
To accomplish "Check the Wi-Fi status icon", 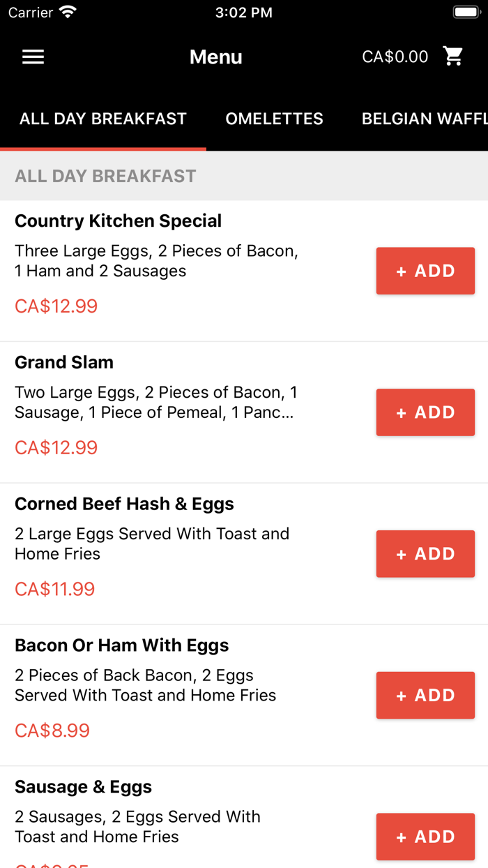I will [66, 11].
